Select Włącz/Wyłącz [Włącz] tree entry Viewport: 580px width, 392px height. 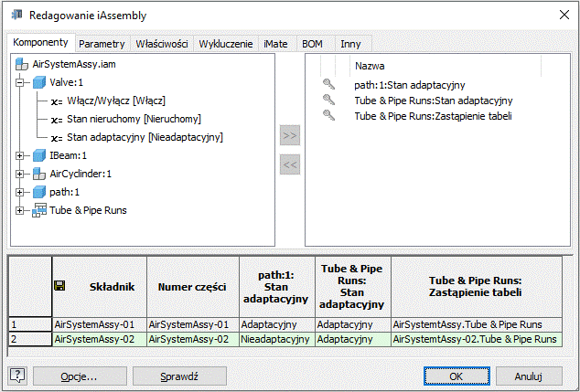point(116,101)
